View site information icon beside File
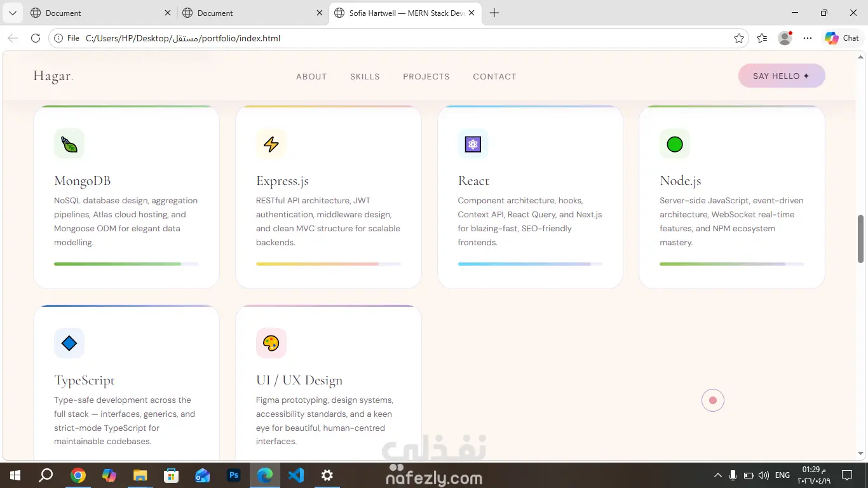This screenshot has height=488, width=868. (58, 38)
